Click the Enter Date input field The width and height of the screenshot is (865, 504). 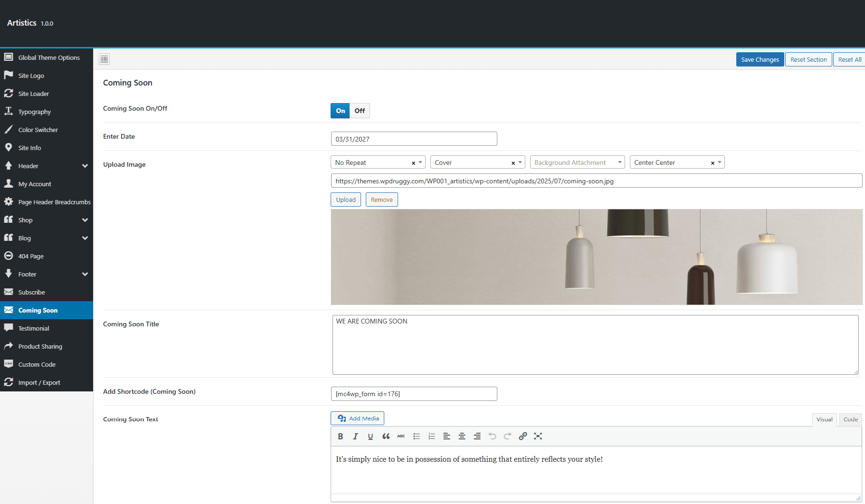click(x=414, y=139)
